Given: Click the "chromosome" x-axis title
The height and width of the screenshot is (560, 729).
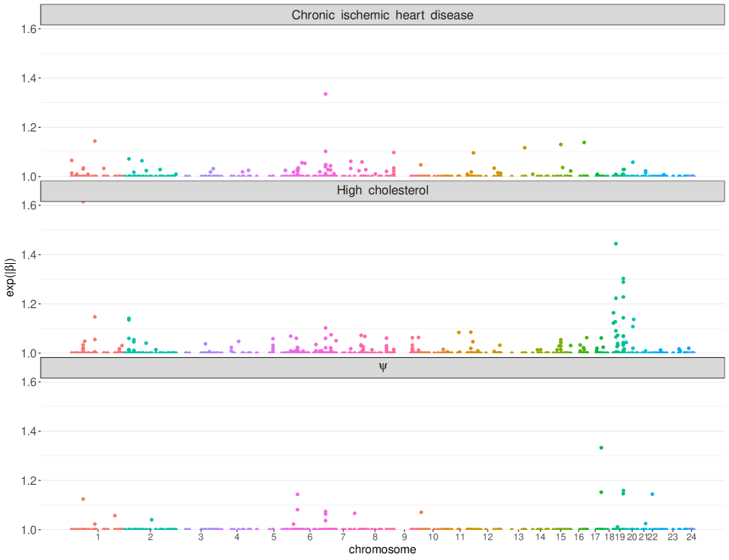Looking at the screenshot, I should 382,549.
